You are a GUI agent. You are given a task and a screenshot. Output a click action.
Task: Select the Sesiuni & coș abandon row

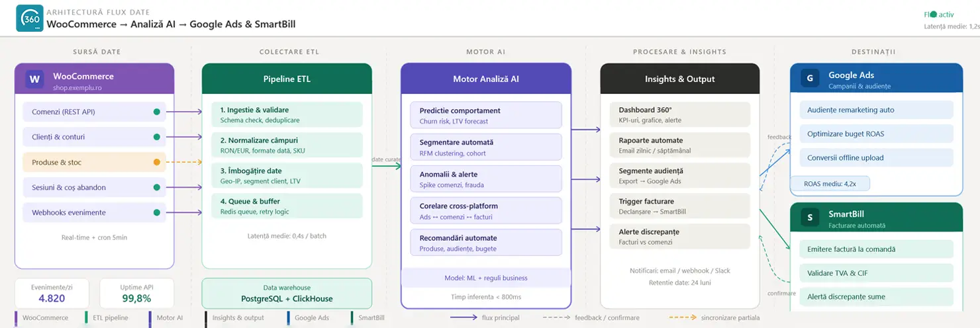click(94, 187)
